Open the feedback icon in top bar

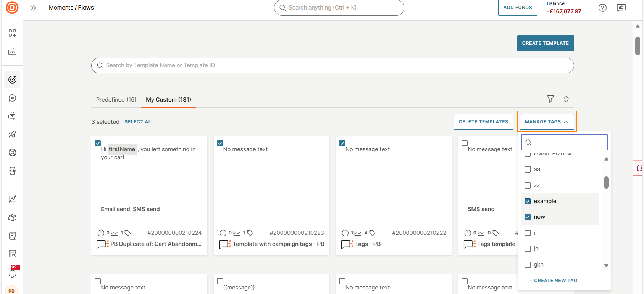coord(621,8)
